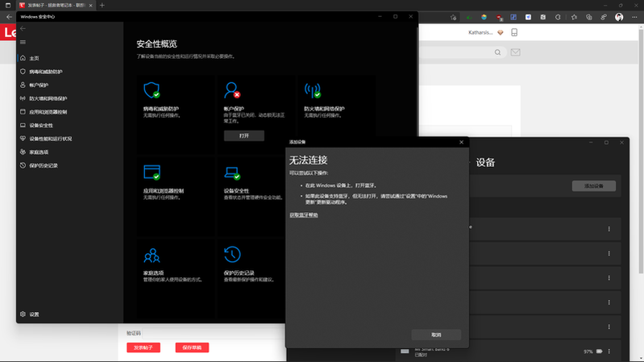The width and height of the screenshot is (644, 362).
Task: Click the search magnifier icon in webpage
Action: (x=498, y=52)
